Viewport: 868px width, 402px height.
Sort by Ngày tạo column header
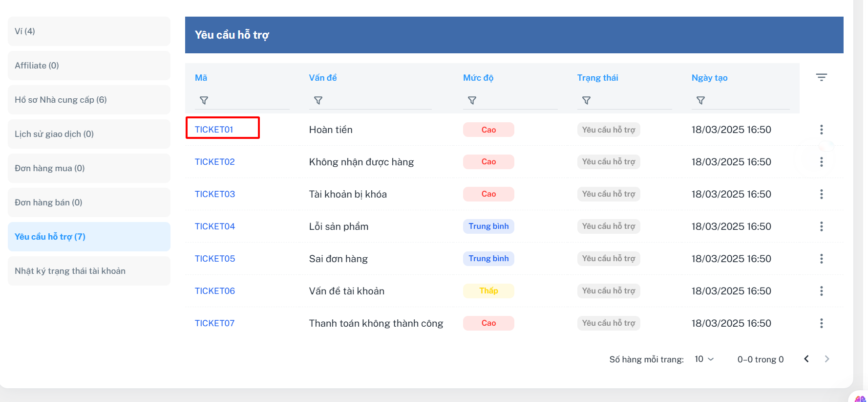tap(709, 78)
